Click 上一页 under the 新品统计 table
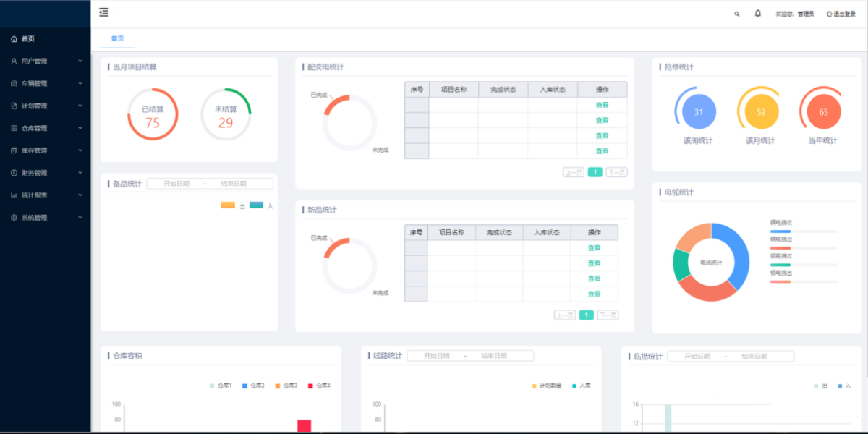The image size is (868, 434). click(564, 315)
